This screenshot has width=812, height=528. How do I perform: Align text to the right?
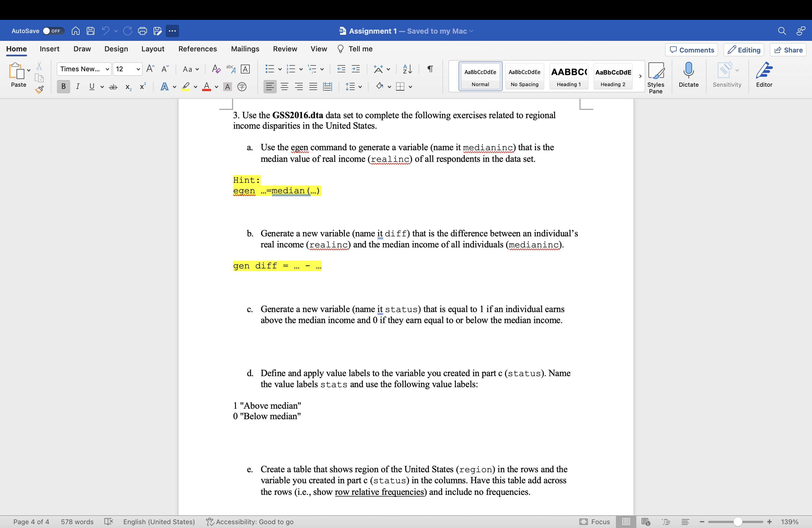pyautogui.click(x=299, y=87)
